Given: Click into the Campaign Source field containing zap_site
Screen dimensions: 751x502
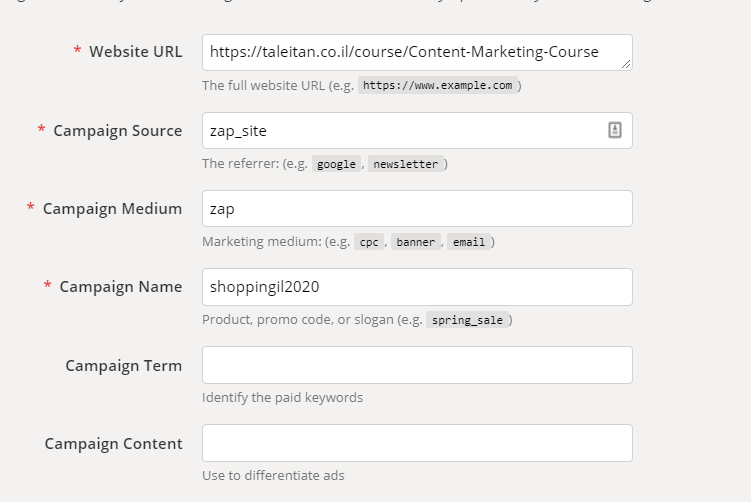Looking at the screenshot, I should click(x=400, y=130).
